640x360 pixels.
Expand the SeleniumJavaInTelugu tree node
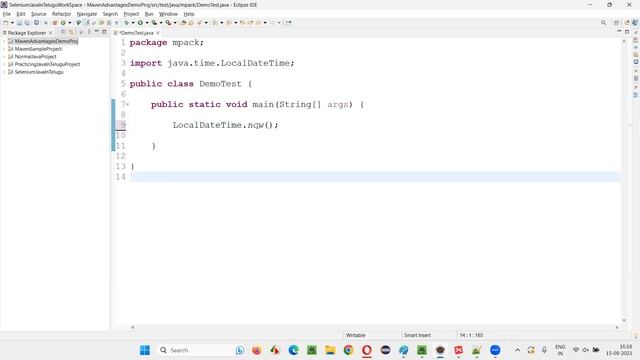pos(4,72)
